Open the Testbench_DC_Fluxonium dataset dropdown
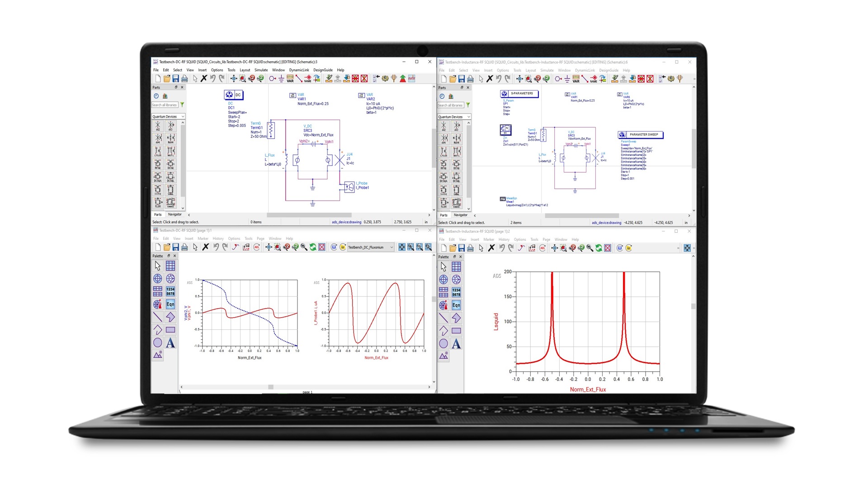The height and width of the screenshot is (488, 868). tap(371, 247)
